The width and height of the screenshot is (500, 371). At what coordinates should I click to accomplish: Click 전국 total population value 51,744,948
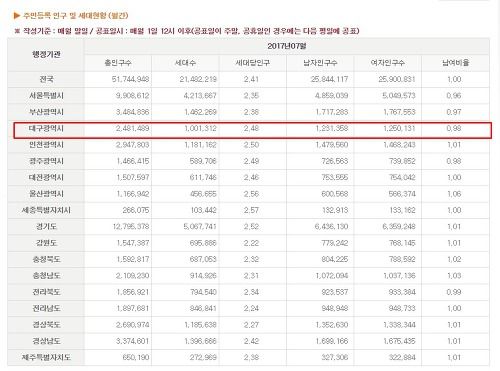[130, 79]
